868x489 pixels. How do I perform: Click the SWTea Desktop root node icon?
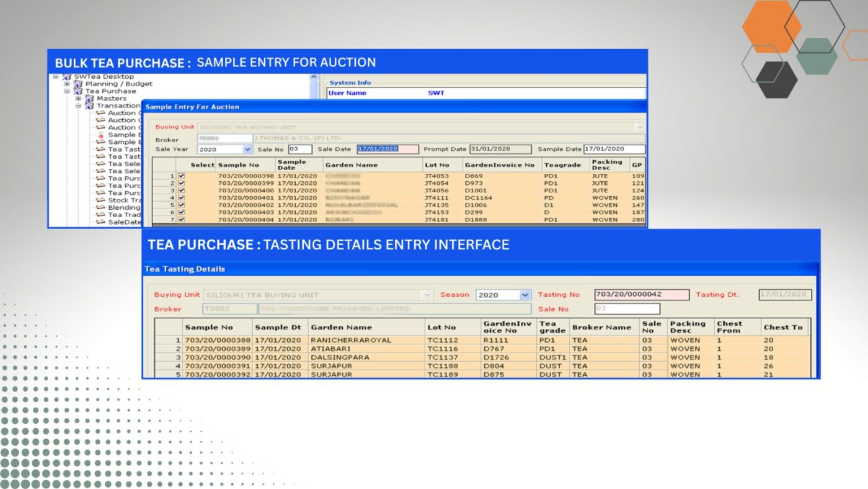click(67, 76)
